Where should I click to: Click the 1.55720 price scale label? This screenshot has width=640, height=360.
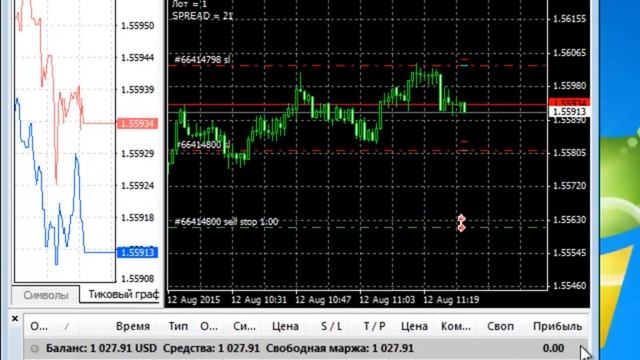(569, 186)
